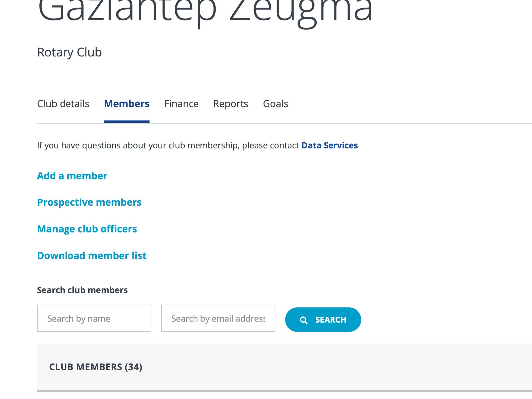Screen dimensions: 532x399
Task: Follow the Data Services contact link
Action: [x=330, y=145]
